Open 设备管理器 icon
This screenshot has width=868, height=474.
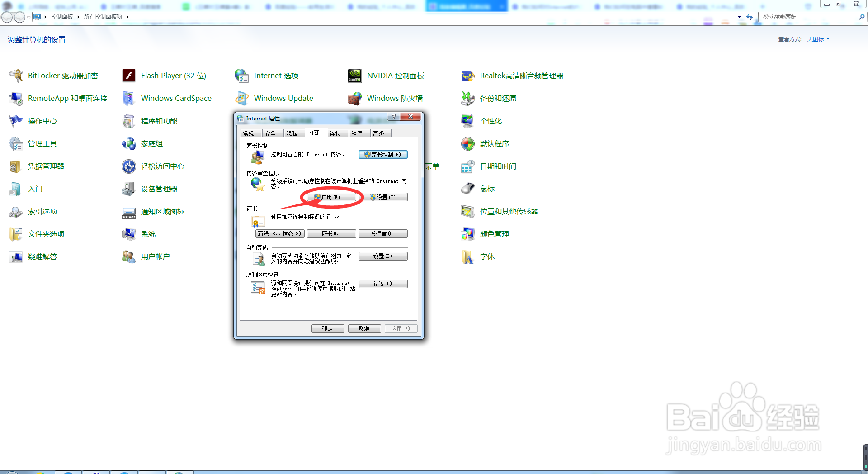point(129,189)
